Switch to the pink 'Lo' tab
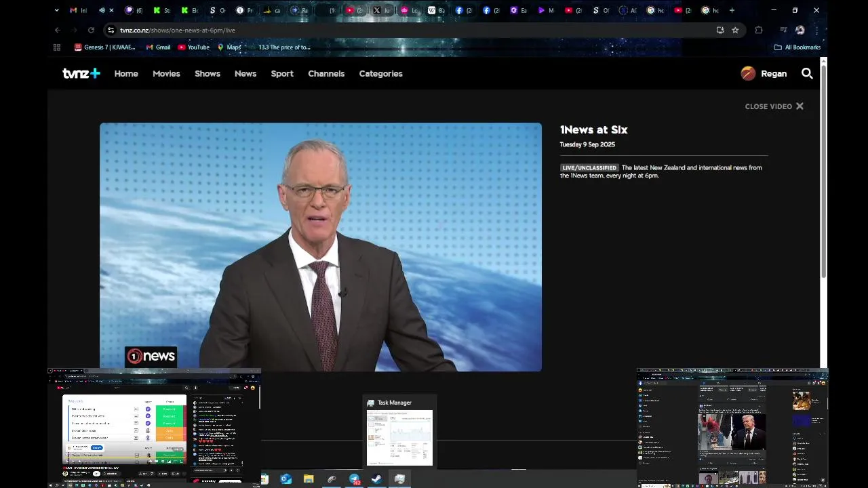This screenshot has width=868, height=488. click(x=409, y=10)
